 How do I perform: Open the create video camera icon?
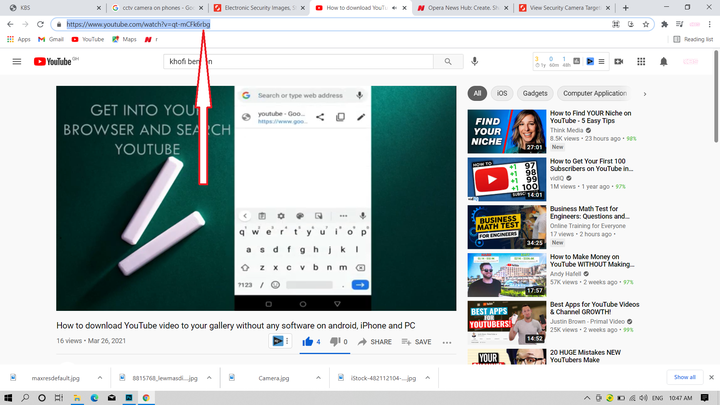[x=619, y=62]
